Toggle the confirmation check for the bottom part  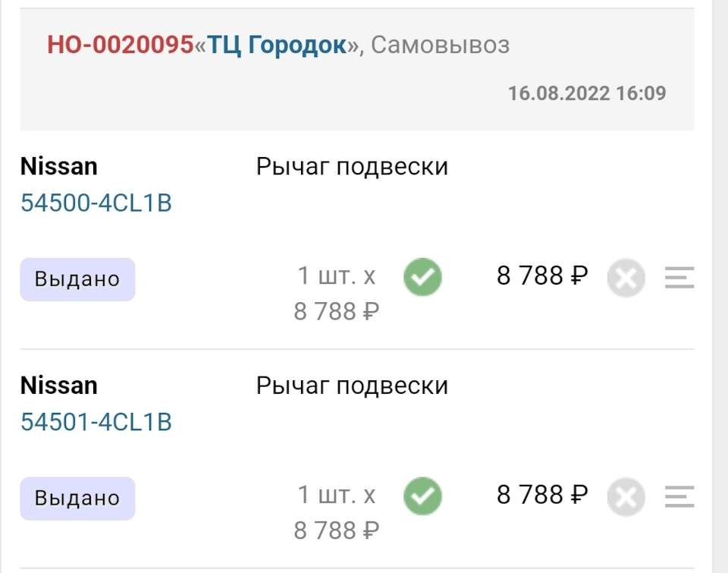point(422,496)
